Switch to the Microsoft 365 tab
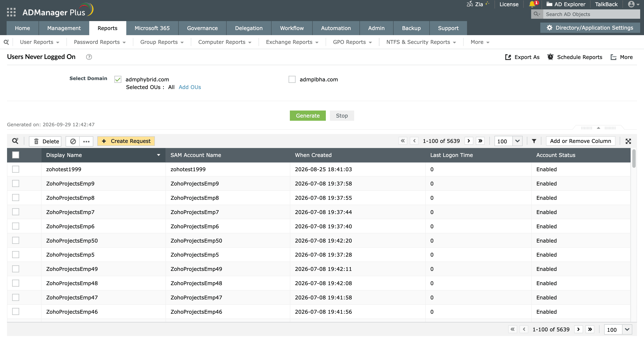644x342 pixels. point(152,28)
